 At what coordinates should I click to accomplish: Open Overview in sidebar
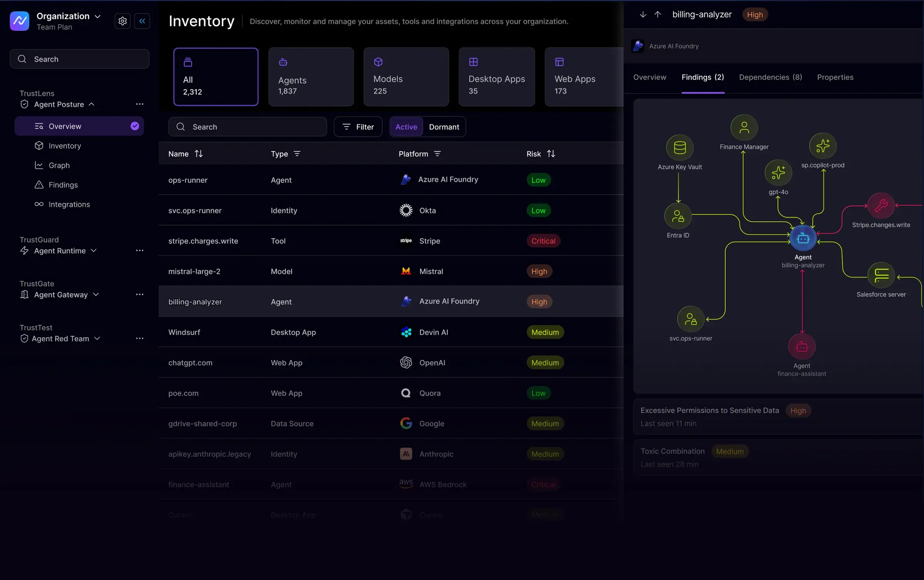(x=79, y=126)
